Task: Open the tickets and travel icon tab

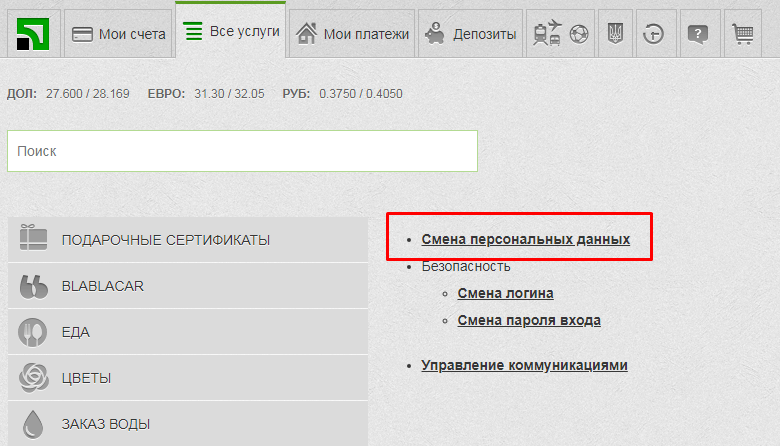Action: 560,34
